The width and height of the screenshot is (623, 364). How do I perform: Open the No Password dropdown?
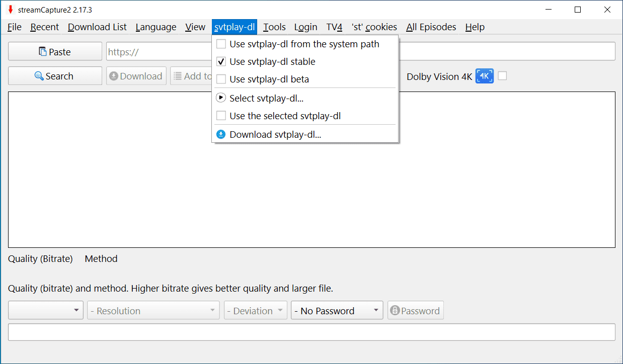(337, 310)
